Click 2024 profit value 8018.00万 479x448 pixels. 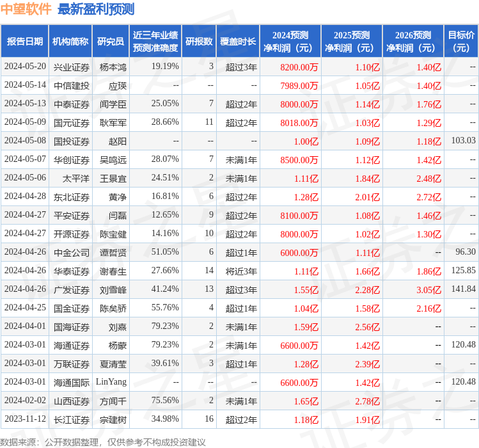pos(299,123)
